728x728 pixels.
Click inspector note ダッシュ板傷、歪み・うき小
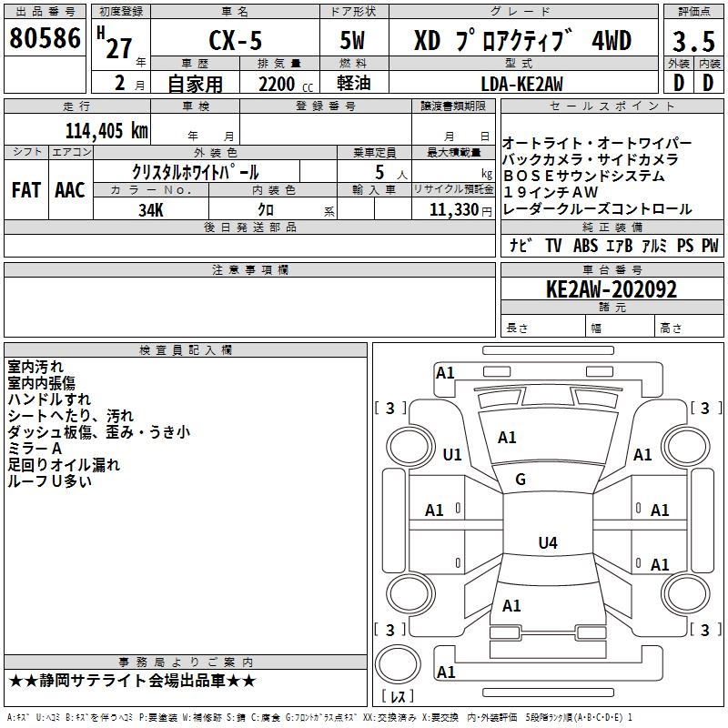pyautogui.click(x=99, y=431)
